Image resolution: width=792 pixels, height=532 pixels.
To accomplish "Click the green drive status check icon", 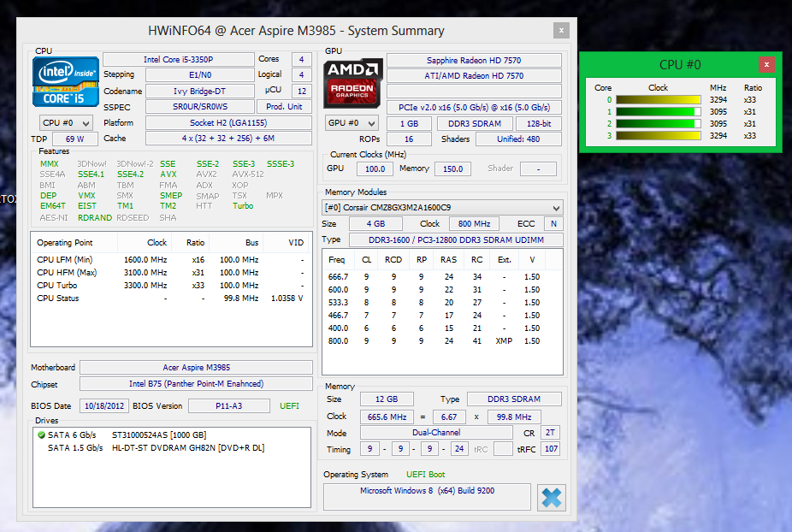I will pos(41,434).
